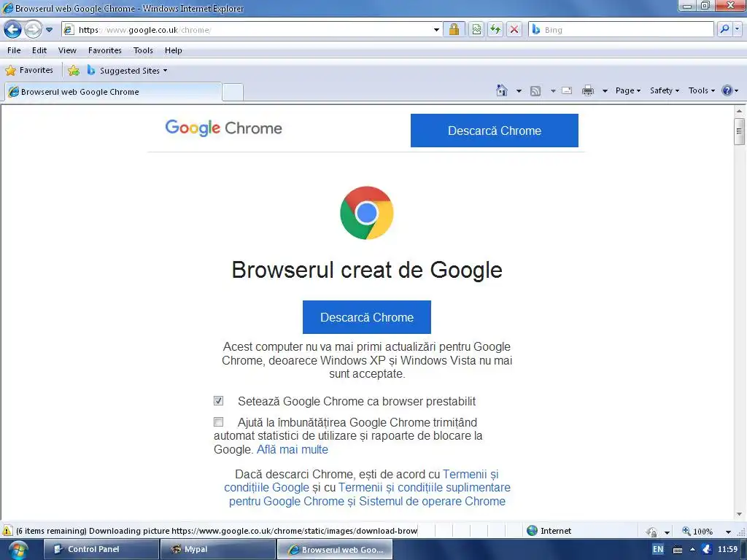Switch to Control Panel taskbar window
Image resolution: width=747 pixels, height=560 pixels.
click(101, 549)
